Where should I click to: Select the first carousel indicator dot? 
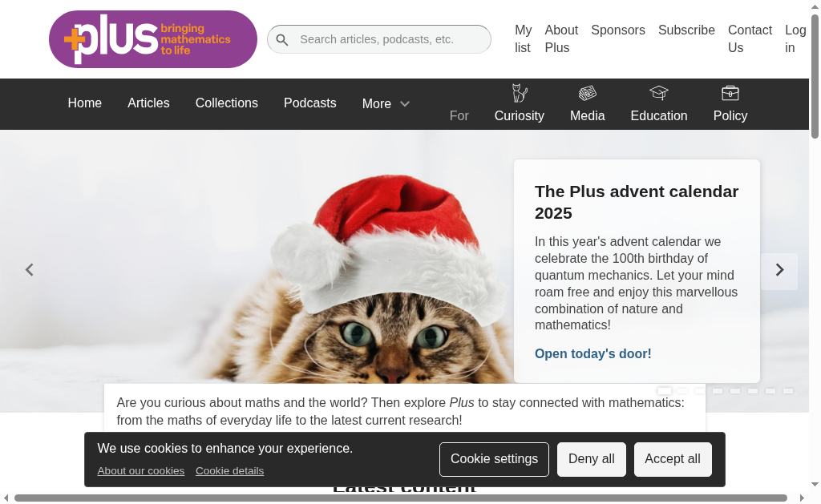click(665, 391)
